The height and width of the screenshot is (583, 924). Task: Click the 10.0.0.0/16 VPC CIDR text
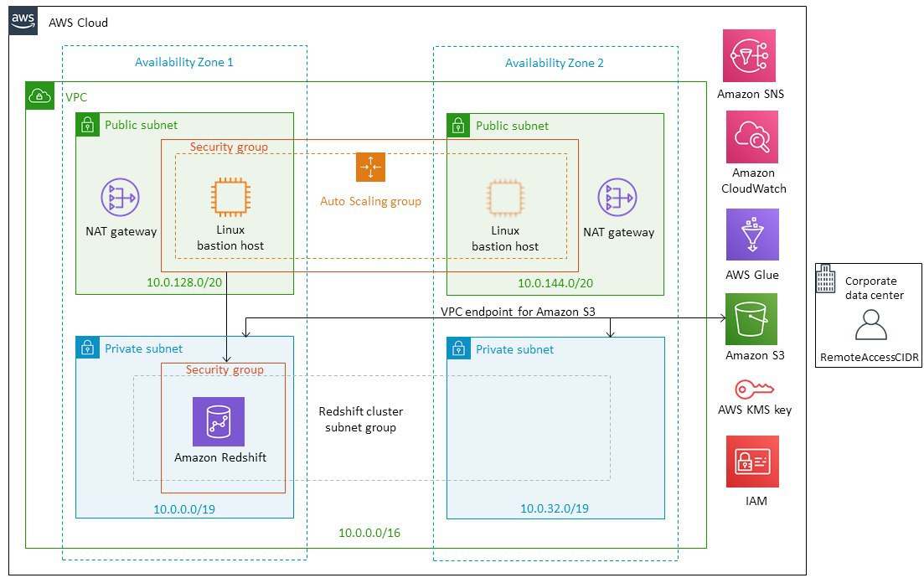click(x=369, y=533)
